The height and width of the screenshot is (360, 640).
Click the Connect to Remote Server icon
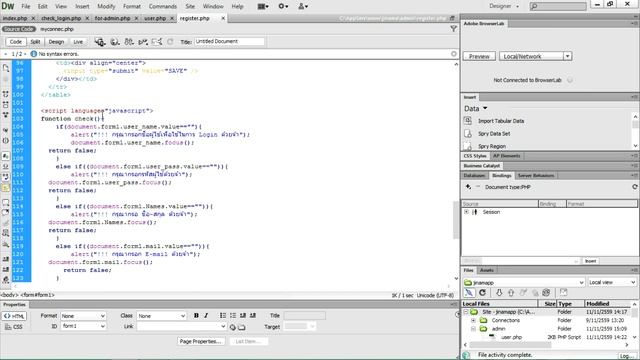(x=469, y=293)
